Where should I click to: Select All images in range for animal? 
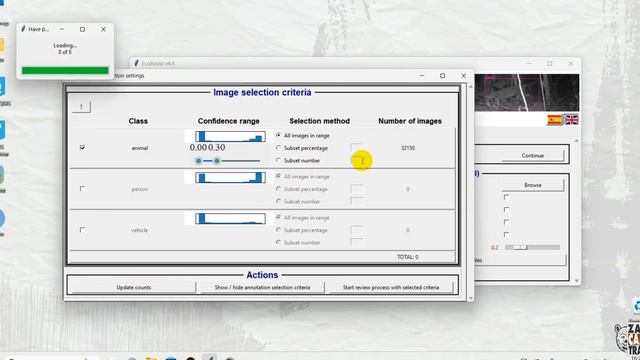click(x=278, y=135)
